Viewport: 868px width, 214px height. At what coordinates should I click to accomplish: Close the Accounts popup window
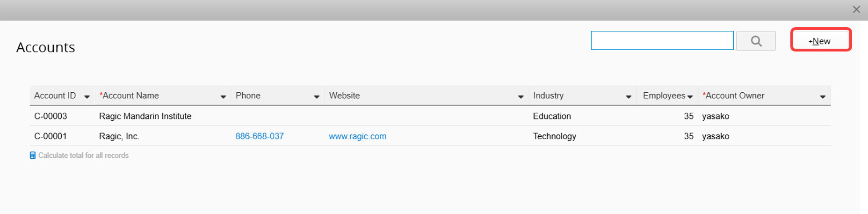(856, 9)
